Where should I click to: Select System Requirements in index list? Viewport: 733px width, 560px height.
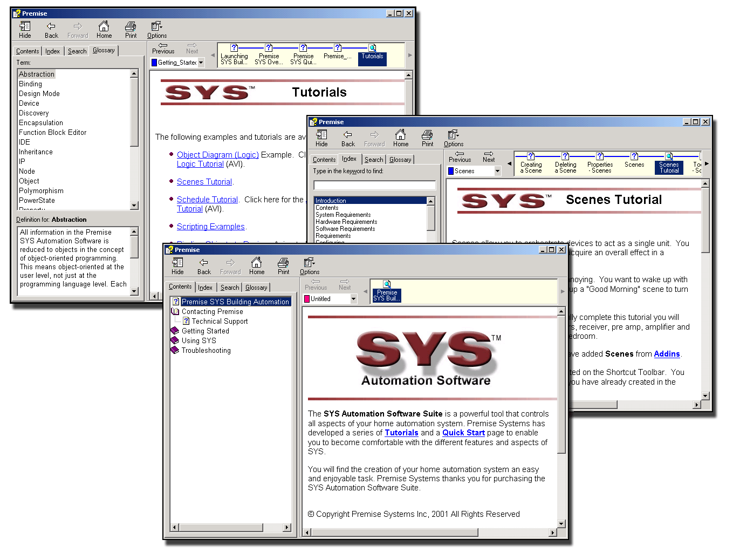tap(343, 215)
